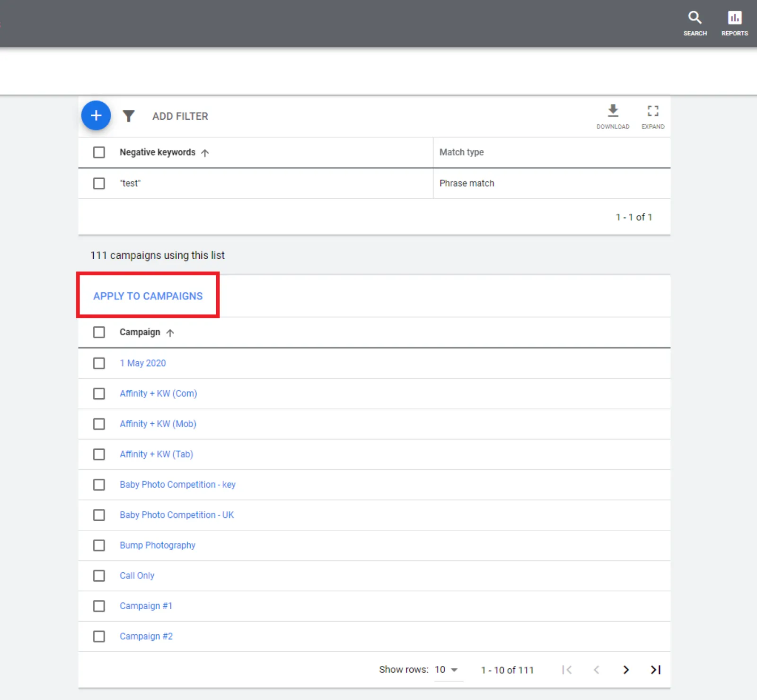757x700 pixels.
Task: Open Baby Photo Competition - key link
Action: [x=177, y=485]
